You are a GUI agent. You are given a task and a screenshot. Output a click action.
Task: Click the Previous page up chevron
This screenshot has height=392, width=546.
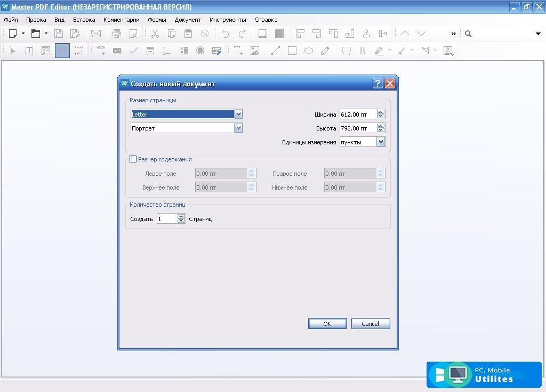coord(405,34)
